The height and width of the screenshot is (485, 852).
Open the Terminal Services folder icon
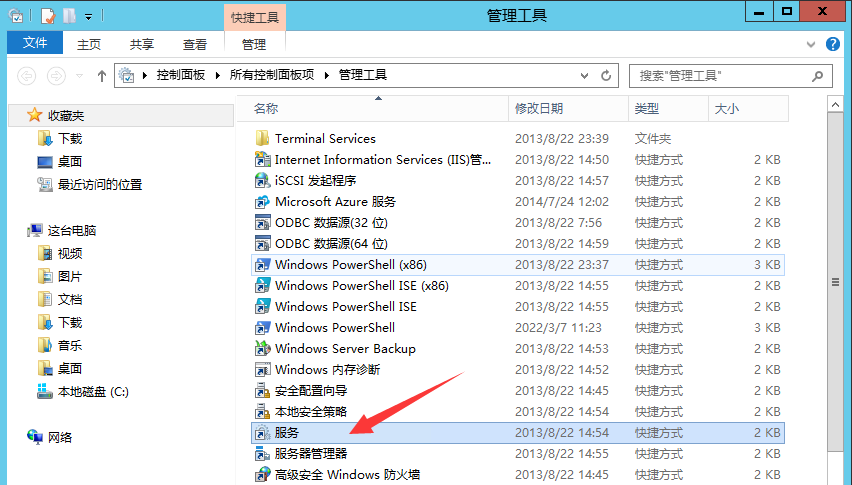(x=263, y=138)
